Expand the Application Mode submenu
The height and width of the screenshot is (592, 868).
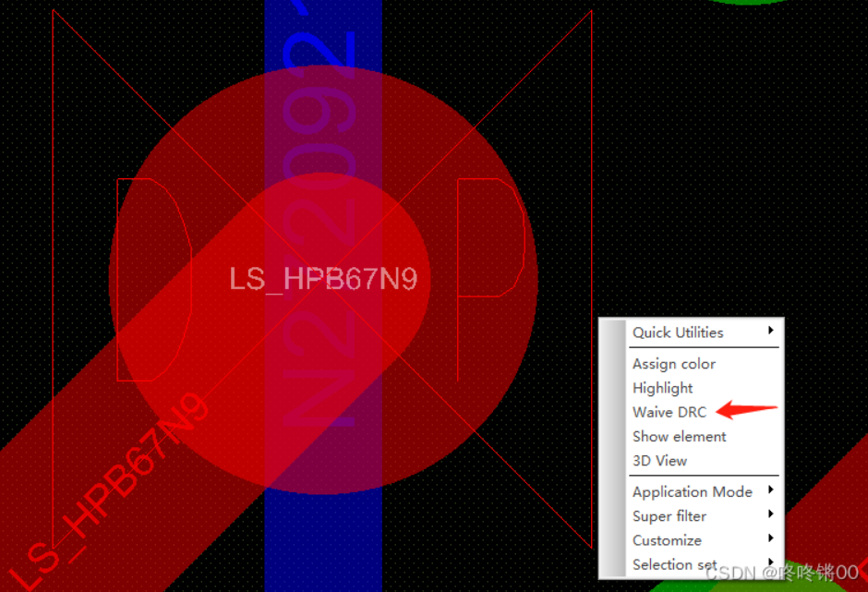point(691,491)
